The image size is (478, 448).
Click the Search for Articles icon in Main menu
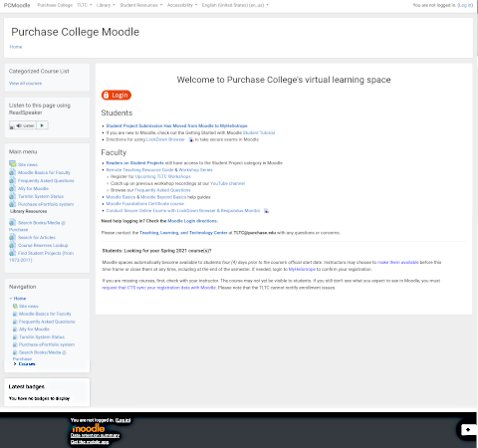pyautogui.click(x=12, y=237)
